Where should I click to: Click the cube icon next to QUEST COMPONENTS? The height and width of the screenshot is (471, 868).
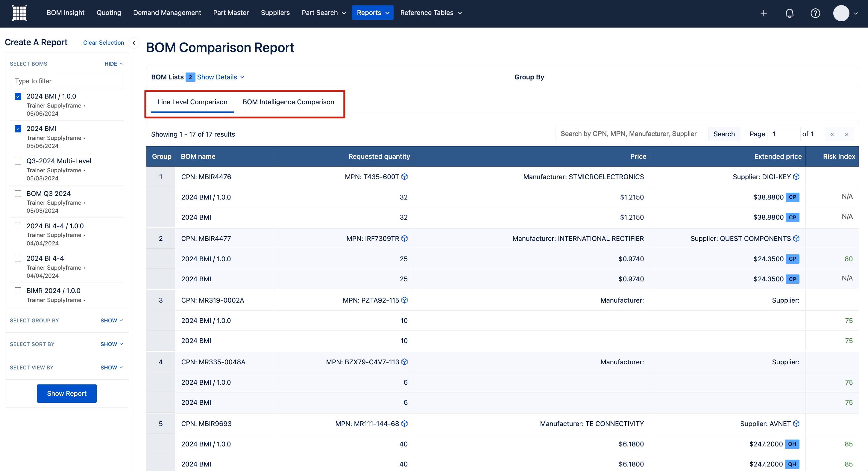796,238
